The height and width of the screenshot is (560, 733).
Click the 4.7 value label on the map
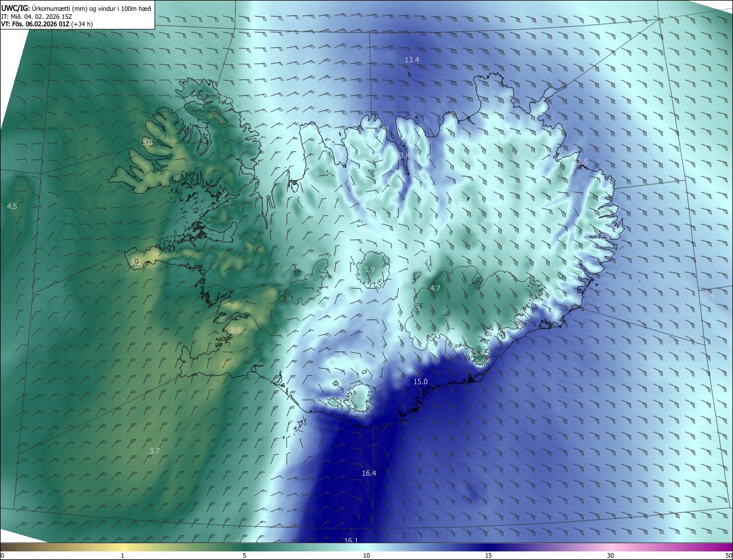pyautogui.click(x=435, y=288)
